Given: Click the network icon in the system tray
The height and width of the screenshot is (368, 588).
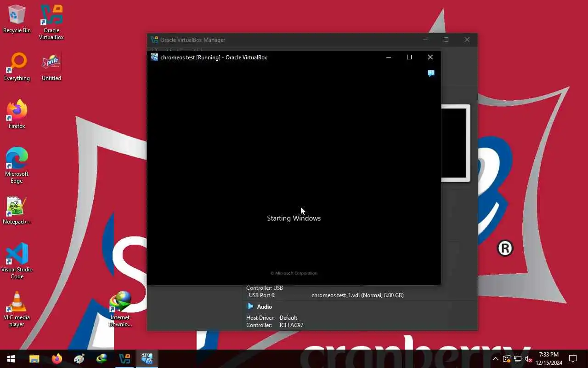Looking at the screenshot, I should [x=518, y=359].
